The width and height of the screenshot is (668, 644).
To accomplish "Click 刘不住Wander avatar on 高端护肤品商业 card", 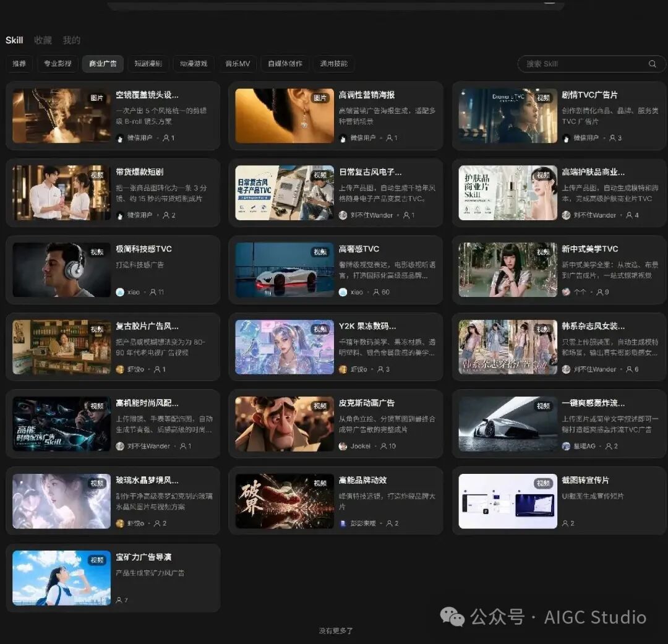I will pos(566,215).
